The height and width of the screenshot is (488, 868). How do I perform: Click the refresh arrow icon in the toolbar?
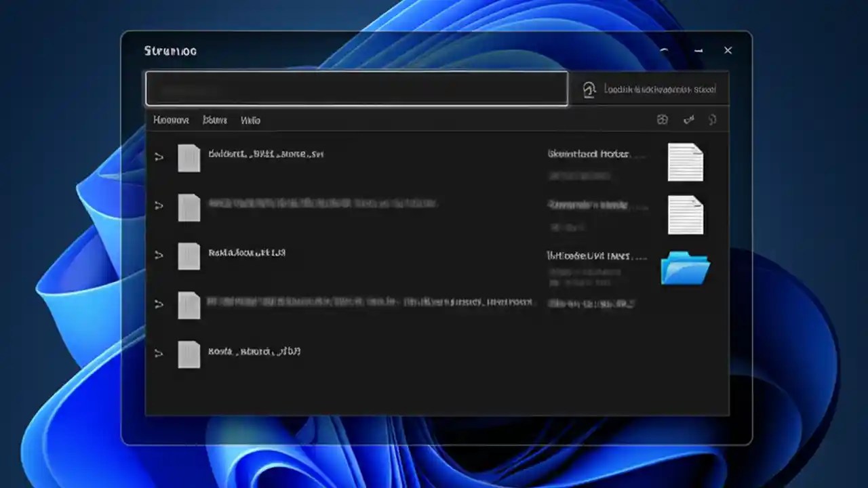click(x=688, y=119)
